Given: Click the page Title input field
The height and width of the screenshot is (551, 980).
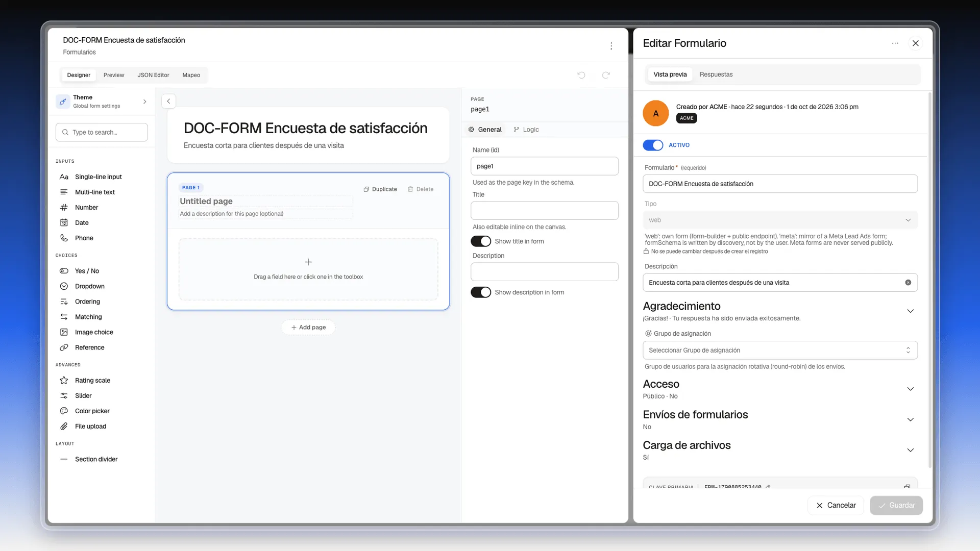Looking at the screenshot, I should [545, 211].
